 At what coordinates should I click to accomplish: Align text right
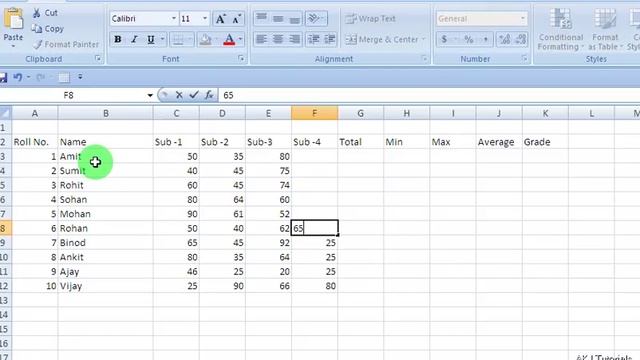(294, 39)
